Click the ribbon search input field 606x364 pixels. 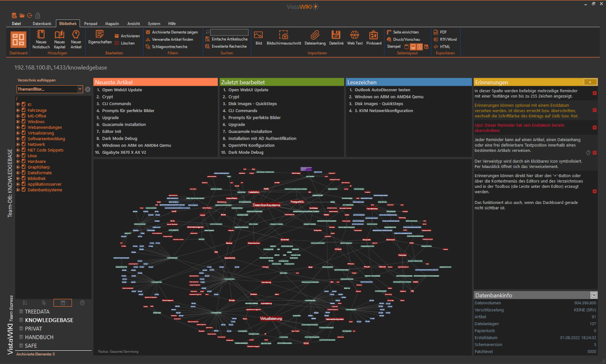coord(229,32)
